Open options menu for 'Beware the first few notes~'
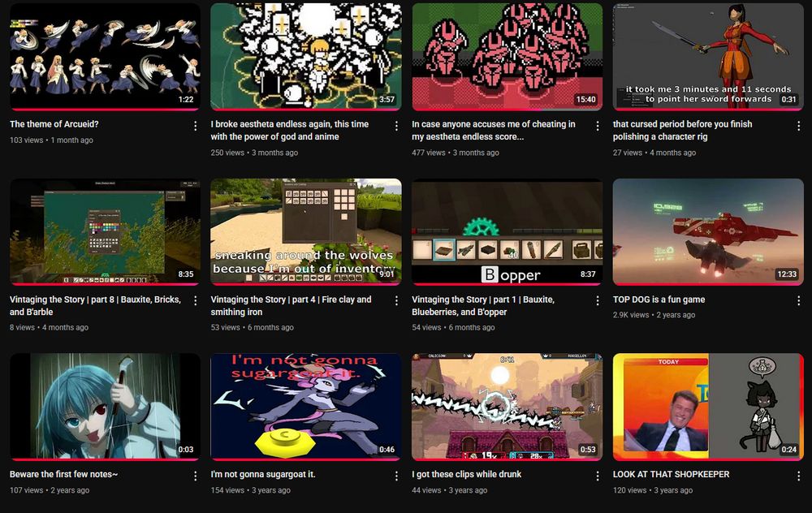The height and width of the screenshot is (513, 812). (195, 476)
